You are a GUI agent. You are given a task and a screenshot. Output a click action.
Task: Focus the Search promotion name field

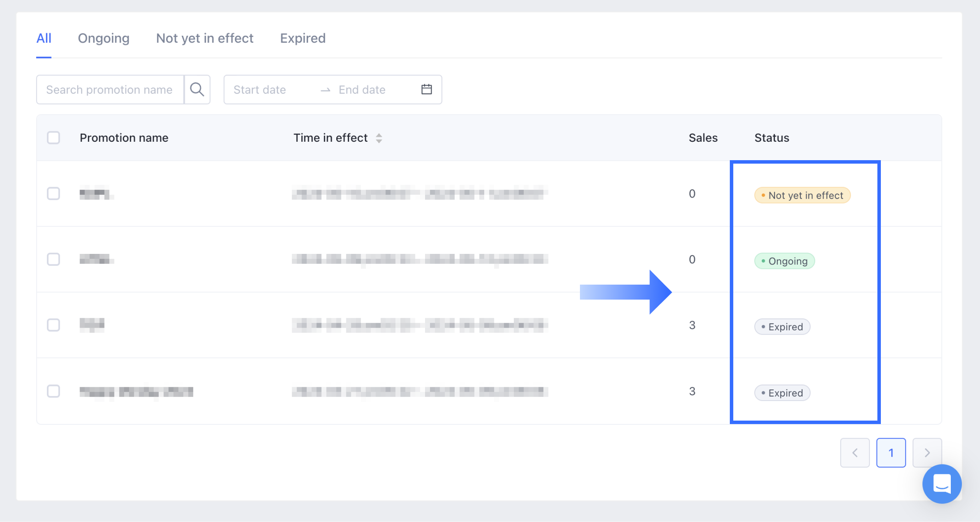coord(110,89)
